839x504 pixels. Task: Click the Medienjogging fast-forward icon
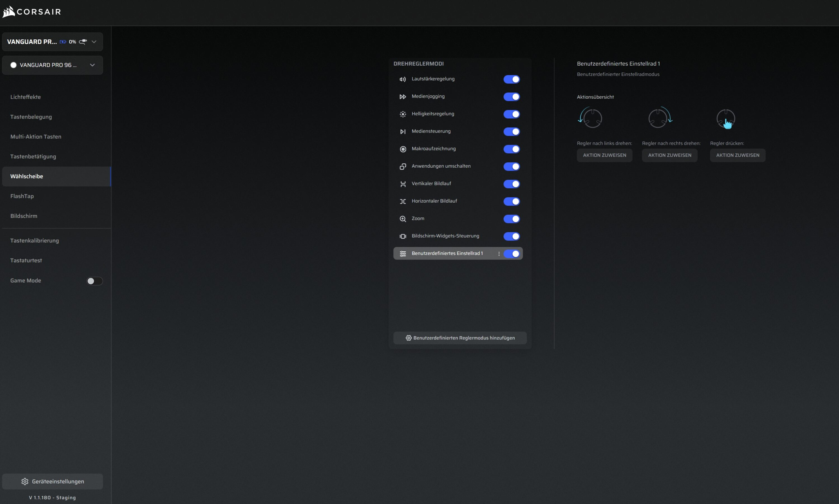(402, 97)
